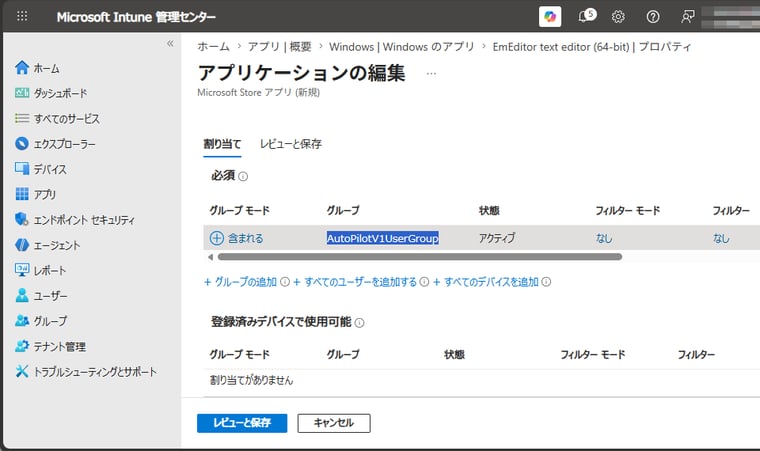Open ダッシュボード label in sidebar
The image size is (760, 451).
click(x=61, y=93)
